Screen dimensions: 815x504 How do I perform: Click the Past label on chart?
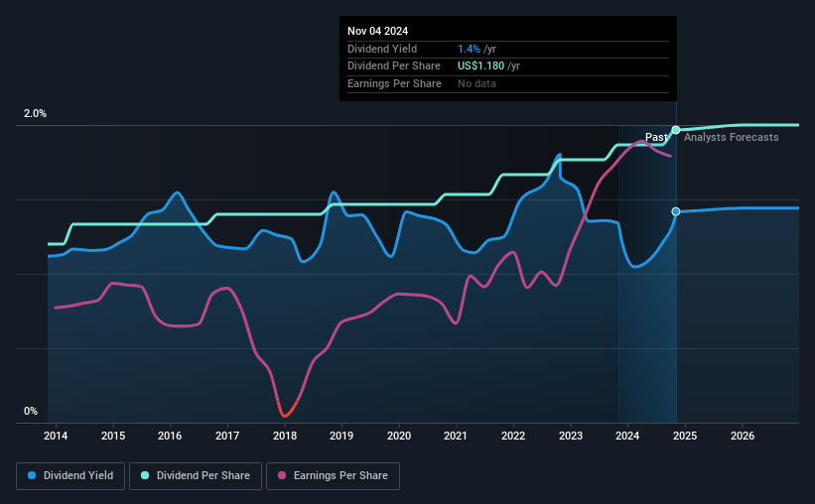tap(656, 137)
